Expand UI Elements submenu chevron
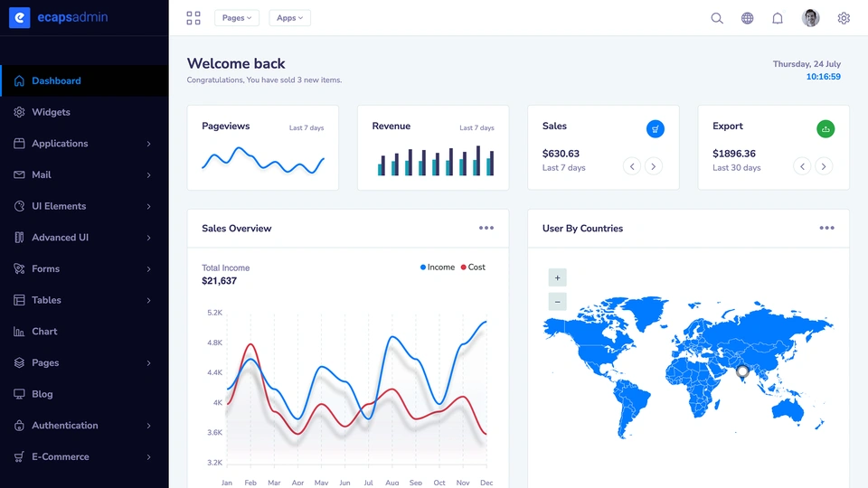 point(149,206)
